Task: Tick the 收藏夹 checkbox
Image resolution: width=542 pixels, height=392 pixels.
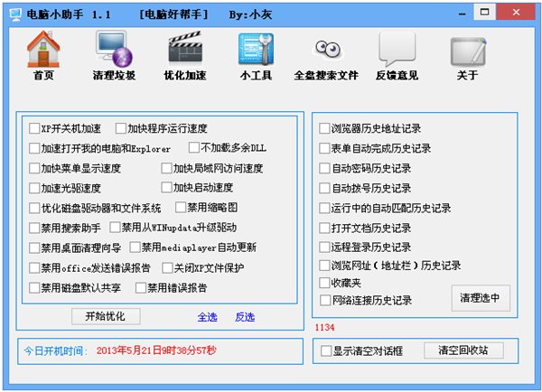Action: coord(324,283)
